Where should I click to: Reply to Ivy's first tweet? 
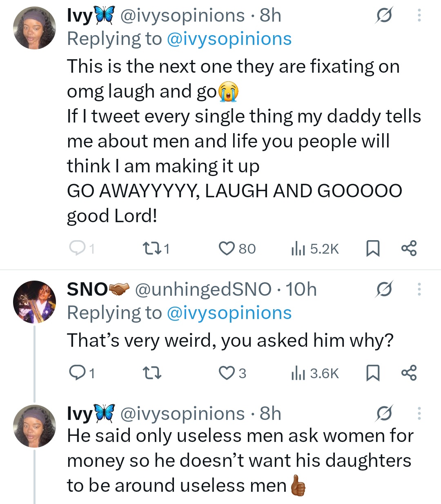(x=76, y=249)
